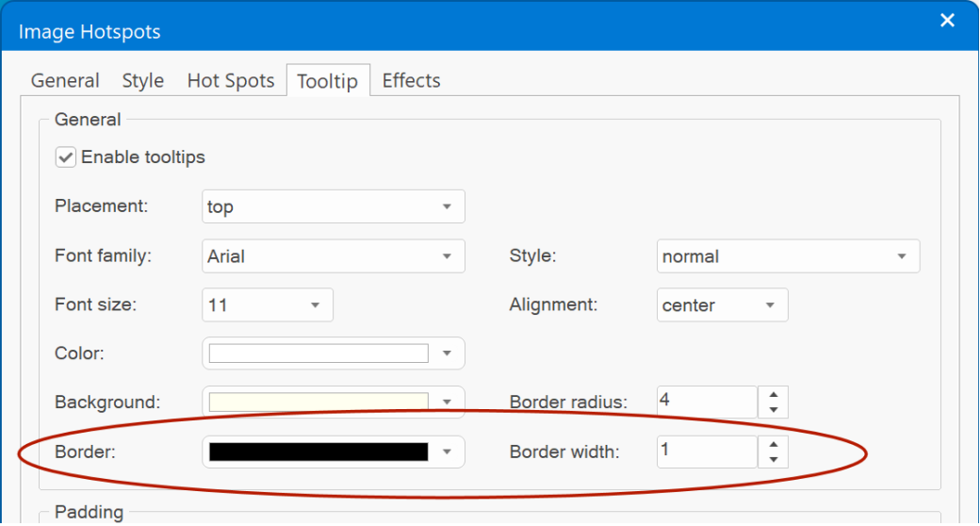The image size is (980, 526).
Task: Expand the Style dropdown set to normal
Action: point(788,255)
